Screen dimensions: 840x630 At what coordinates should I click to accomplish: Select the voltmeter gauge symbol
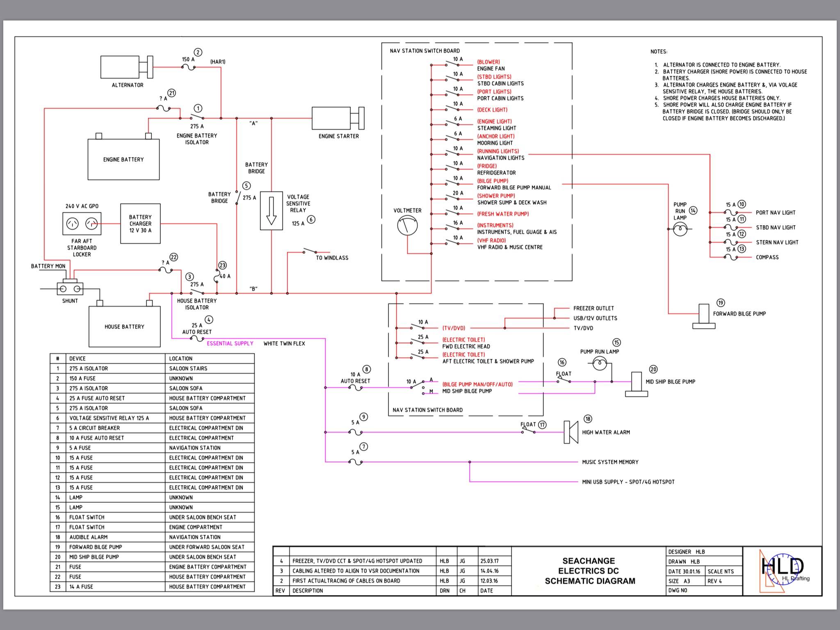(407, 226)
